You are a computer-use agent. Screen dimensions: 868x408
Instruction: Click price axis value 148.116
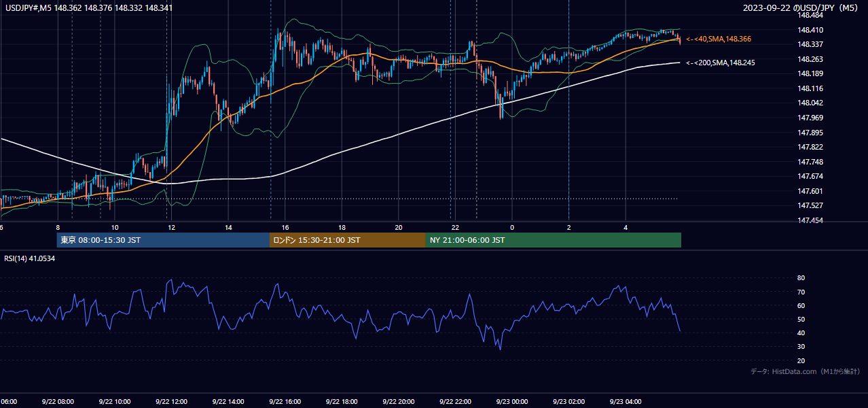tap(811, 88)
